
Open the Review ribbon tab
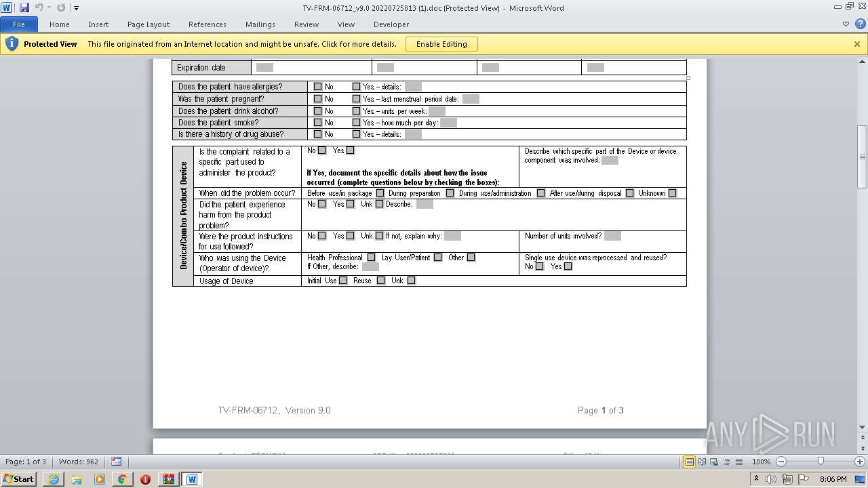click(307, 24)
